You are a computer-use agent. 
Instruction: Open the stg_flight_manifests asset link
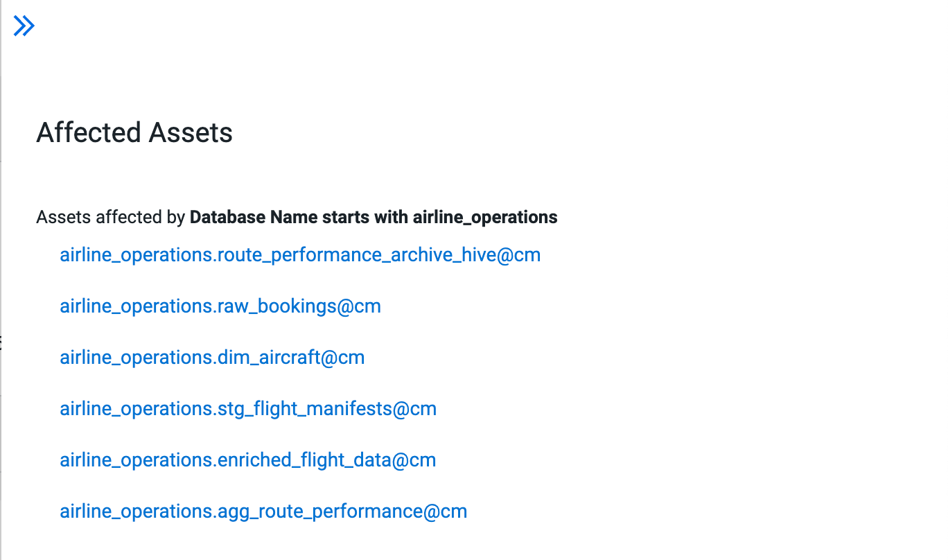click(247, 409)
